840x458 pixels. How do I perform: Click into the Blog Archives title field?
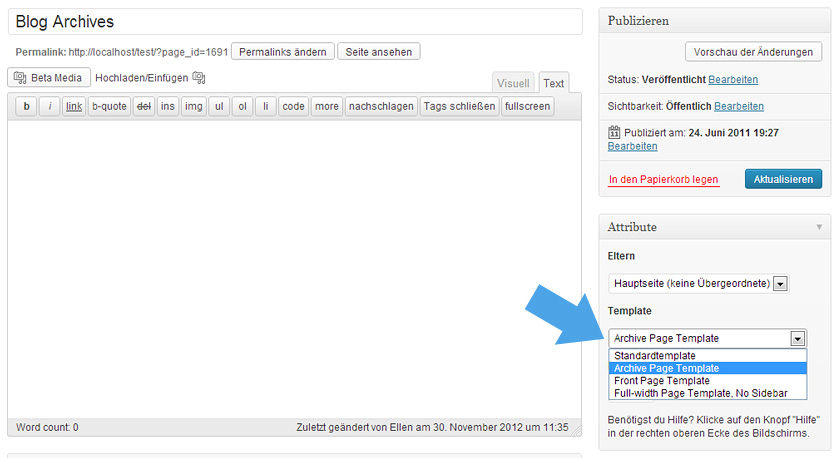[x=295, y=21]
